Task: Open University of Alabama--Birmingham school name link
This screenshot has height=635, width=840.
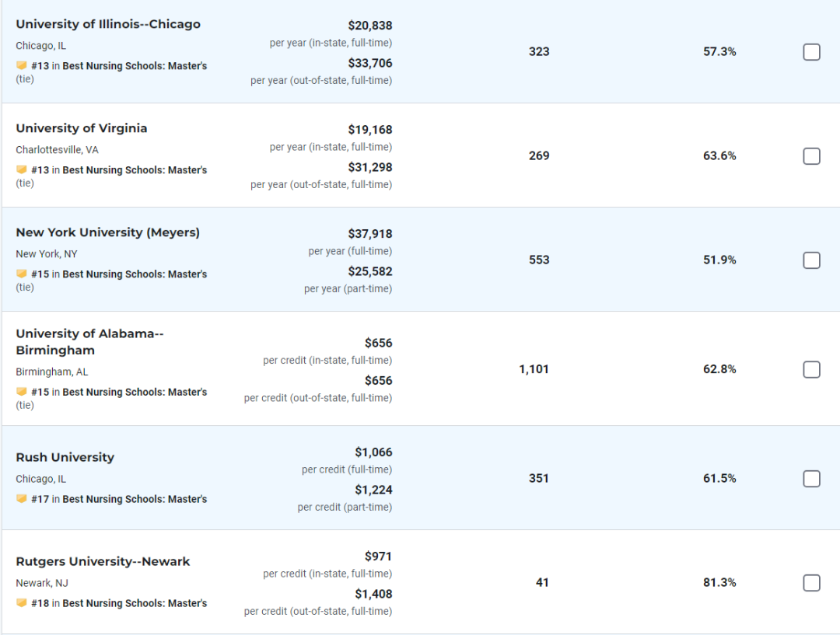Action: click(x=89, y=341)
